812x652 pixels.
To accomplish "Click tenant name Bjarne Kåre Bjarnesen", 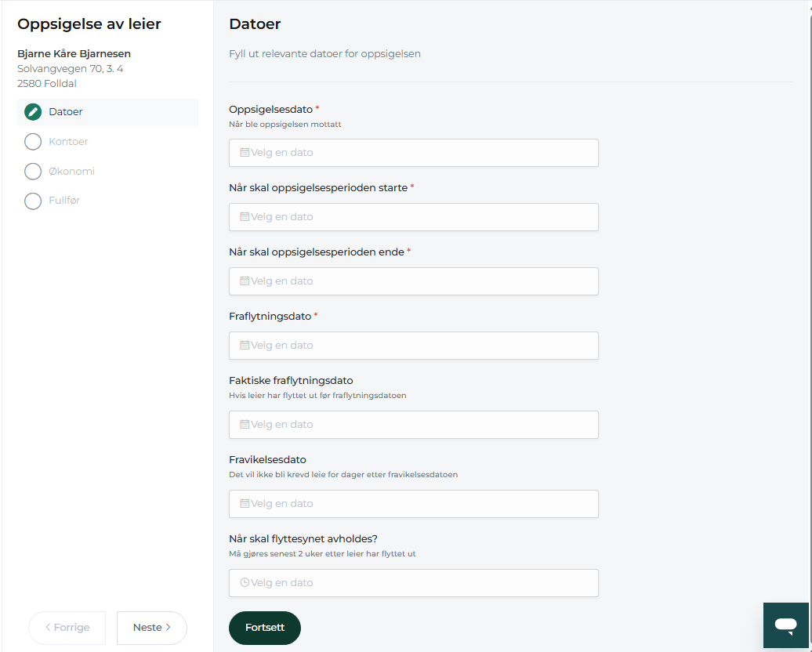I will [74, 54].
